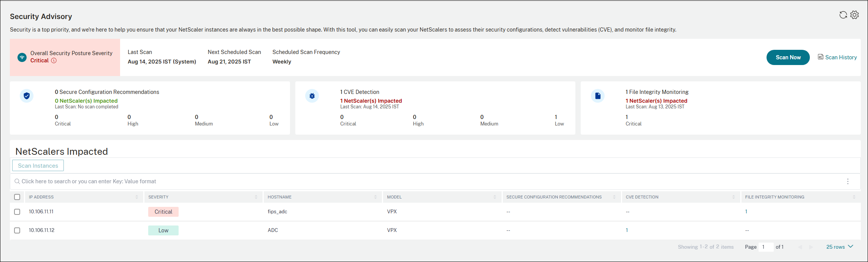Sort by IP Address column arrows
868x262 pixels.
137,197
